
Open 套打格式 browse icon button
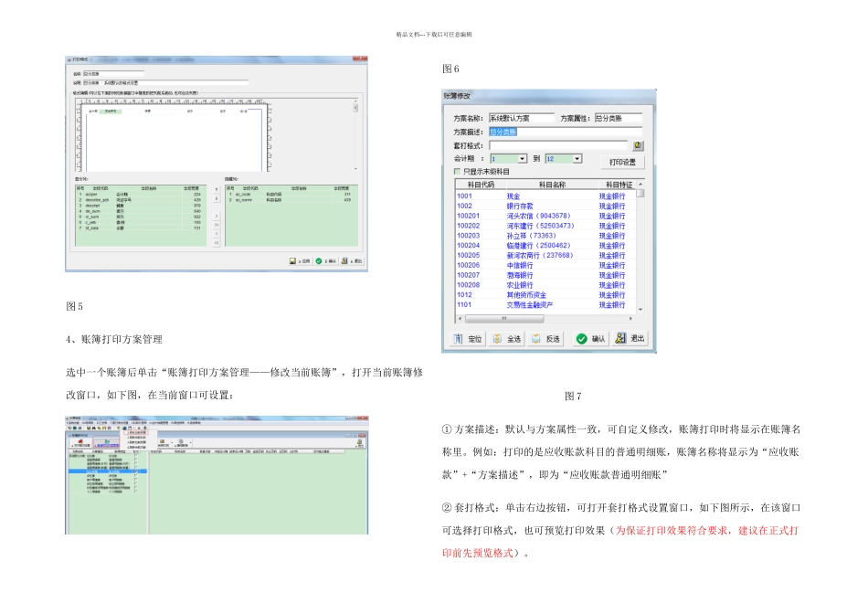(x=638, y=145)
